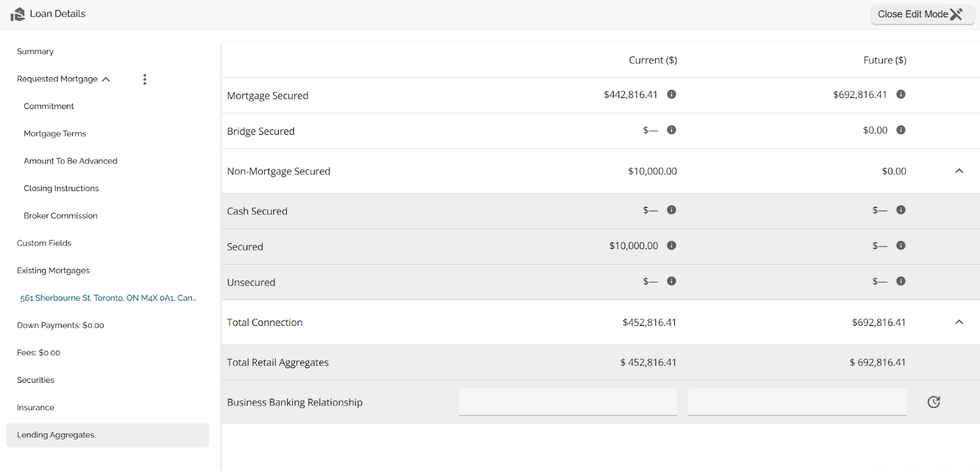Click current Business Banking Relationship input field
The height and width of the screenshot is (471, 980).
568,402
